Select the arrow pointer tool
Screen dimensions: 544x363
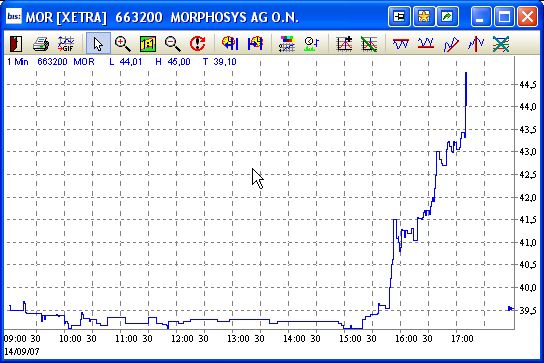[98, 44]
